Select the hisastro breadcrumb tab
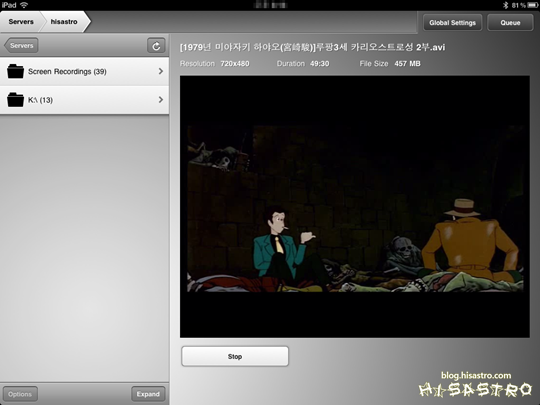Viewport: 540px width, 405px height. click(x=64, y=22)
